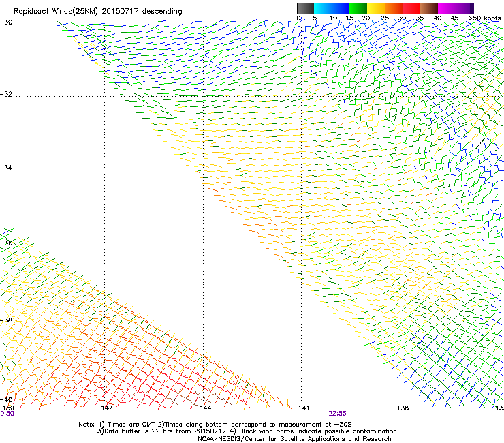504x443 pixels.
Task: Click the legend tick label '45'
Action: coord(454,18)
